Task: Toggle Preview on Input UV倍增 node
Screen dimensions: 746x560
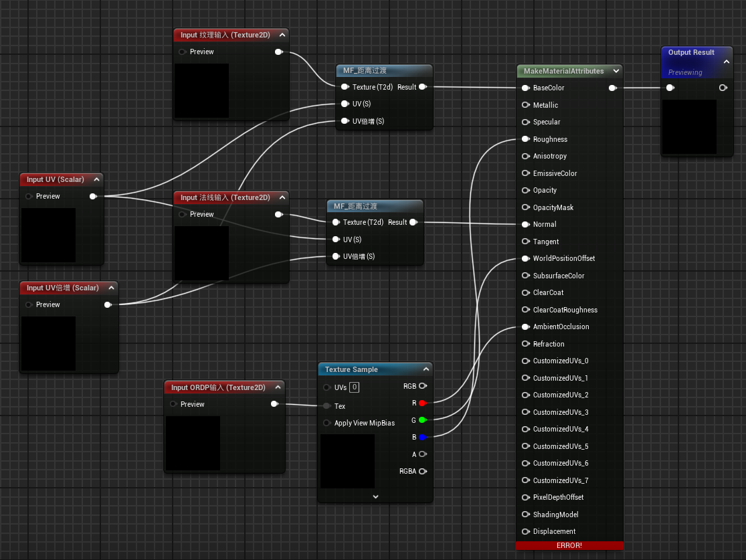Action: click(x=29, y=305)
